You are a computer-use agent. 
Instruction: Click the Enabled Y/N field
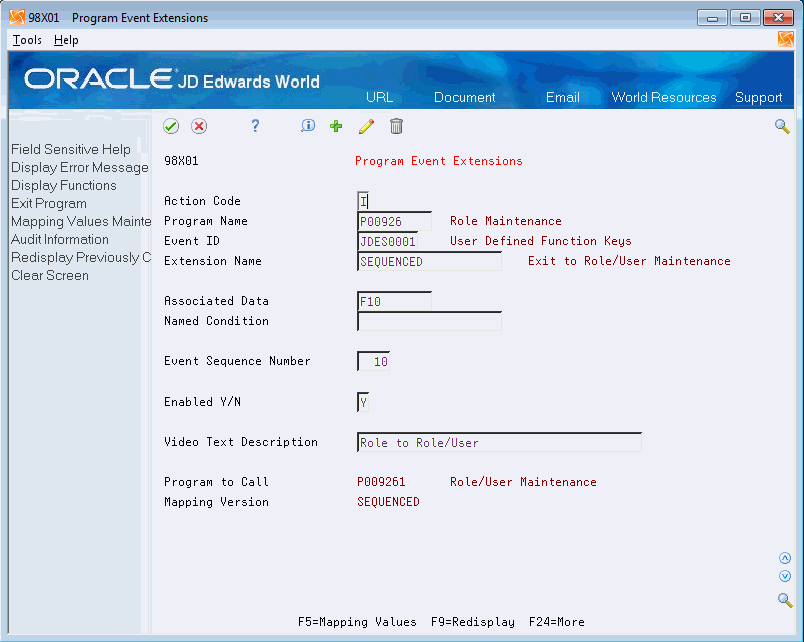coord(363,402)
